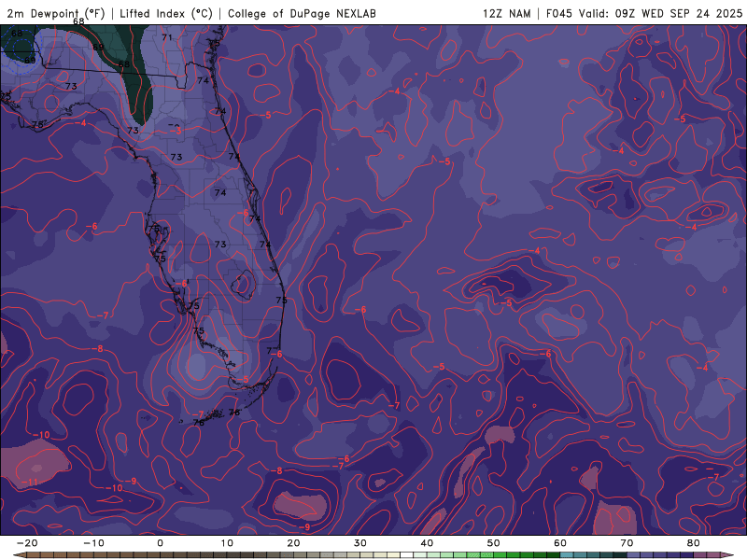Image resolution: width=747 pixels, height=560 pixels.
Task: Click the 20 color scale label
Action: pos(293,543)
